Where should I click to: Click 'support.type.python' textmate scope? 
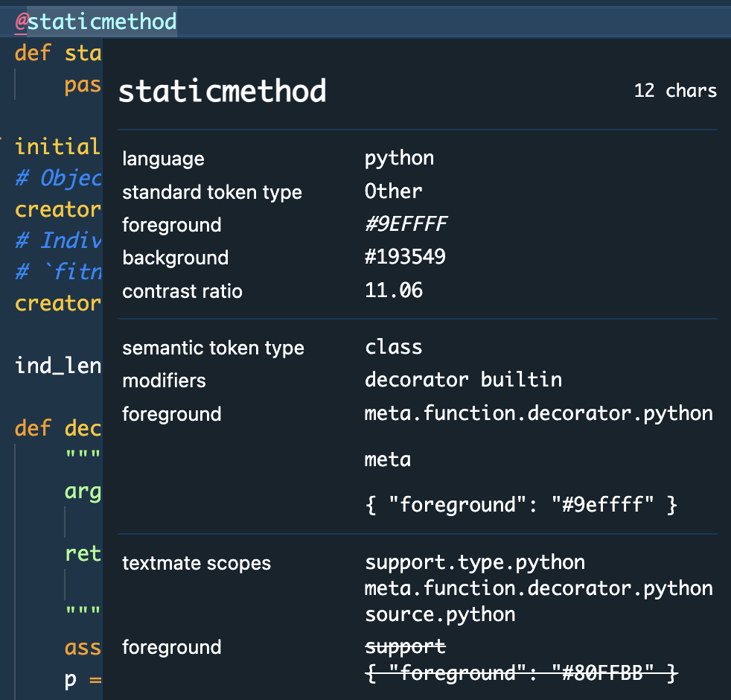click(475, 562)
